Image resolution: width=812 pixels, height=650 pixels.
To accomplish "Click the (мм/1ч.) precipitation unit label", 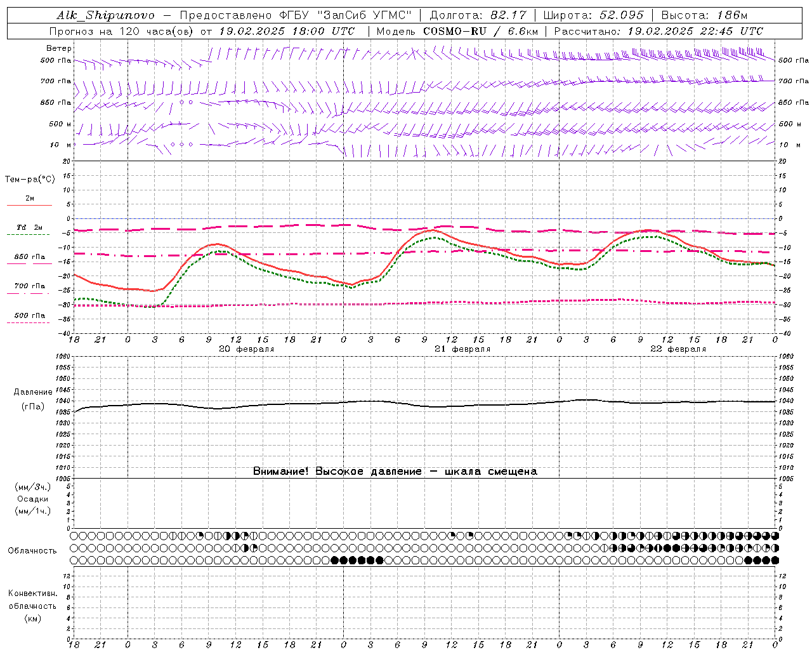I will click(x=33, y=511).
